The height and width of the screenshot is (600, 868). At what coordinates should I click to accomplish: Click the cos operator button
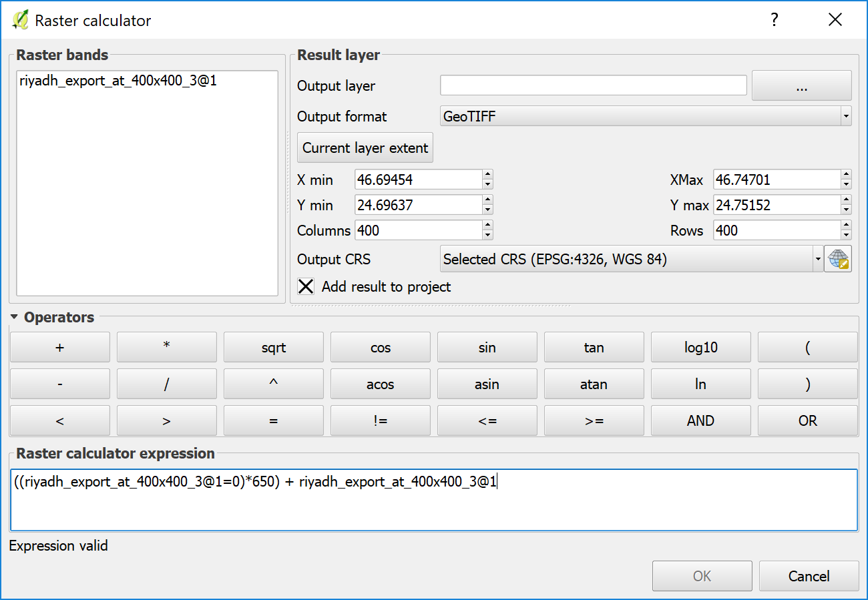pyautogui.click(x=380, y=347)
